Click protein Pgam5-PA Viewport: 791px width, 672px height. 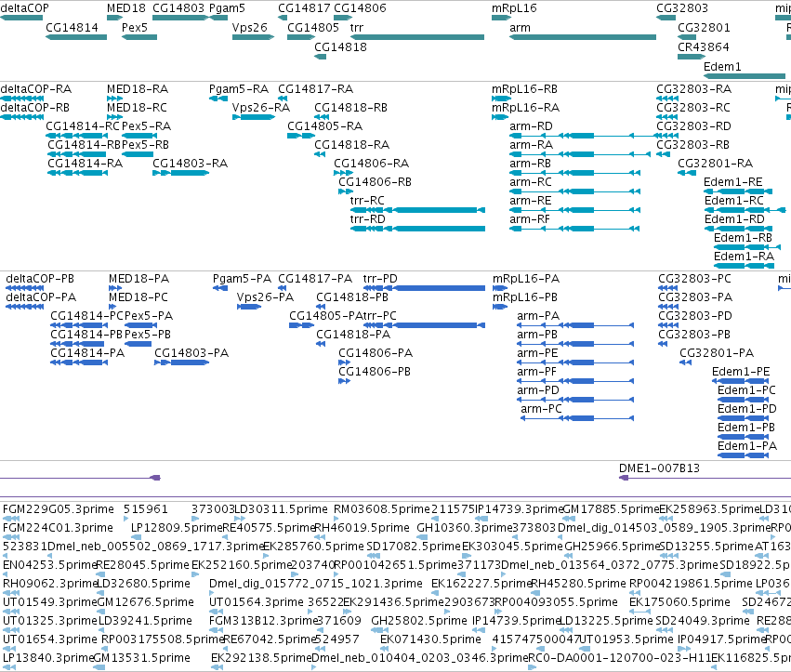coord(242,279)
